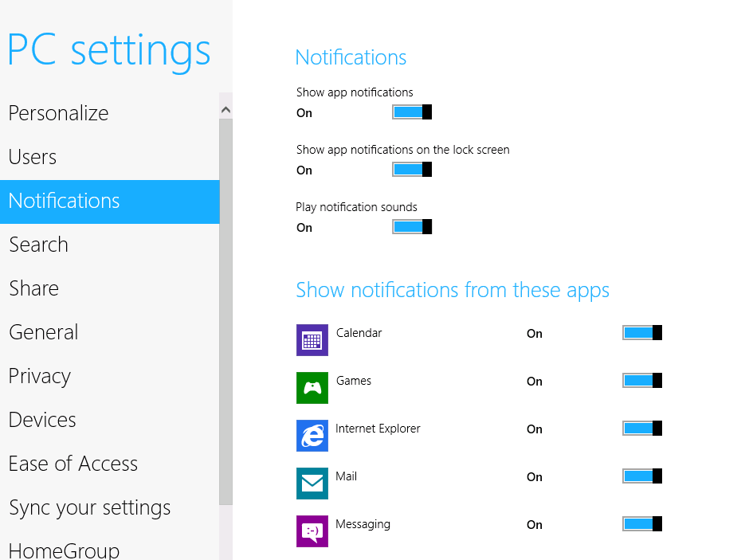Click the Mail app label
Screen dimensions: 745x560
(346, 476)
